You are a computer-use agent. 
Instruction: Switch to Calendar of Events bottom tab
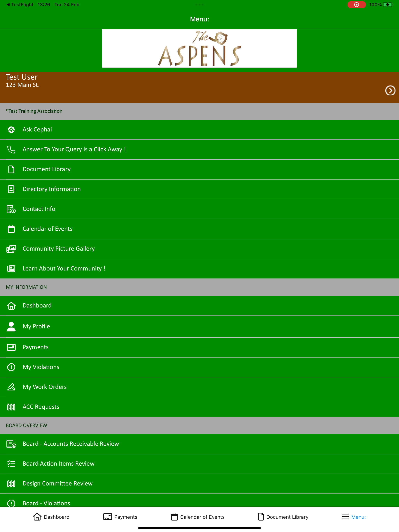coord(198,517)
